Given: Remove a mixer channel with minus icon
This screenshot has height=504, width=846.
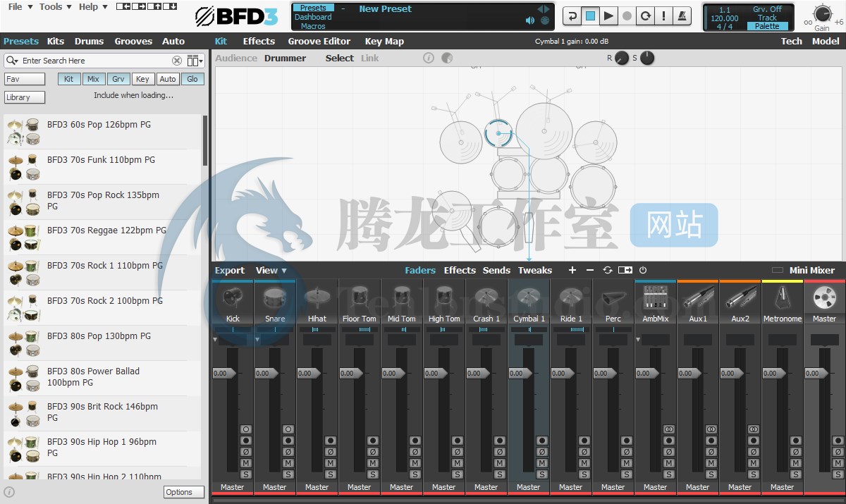Looking at the screenshot, I should tap(590, 270).
